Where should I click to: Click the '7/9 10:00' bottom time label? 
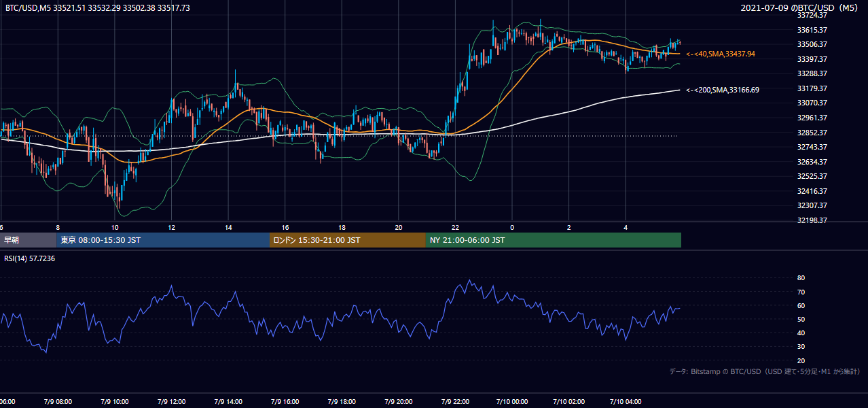click(115, 402)
